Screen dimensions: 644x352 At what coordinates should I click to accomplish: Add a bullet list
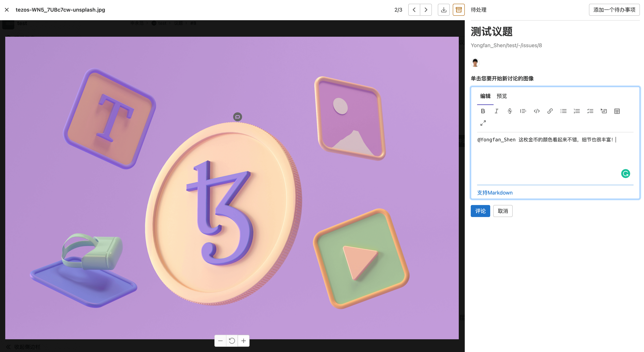click(x=564, y=111)
